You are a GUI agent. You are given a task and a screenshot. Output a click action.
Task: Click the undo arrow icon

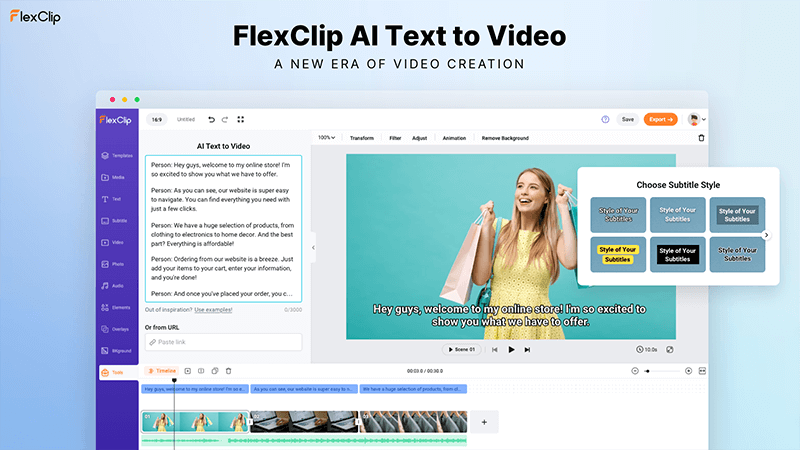[211, 119]
